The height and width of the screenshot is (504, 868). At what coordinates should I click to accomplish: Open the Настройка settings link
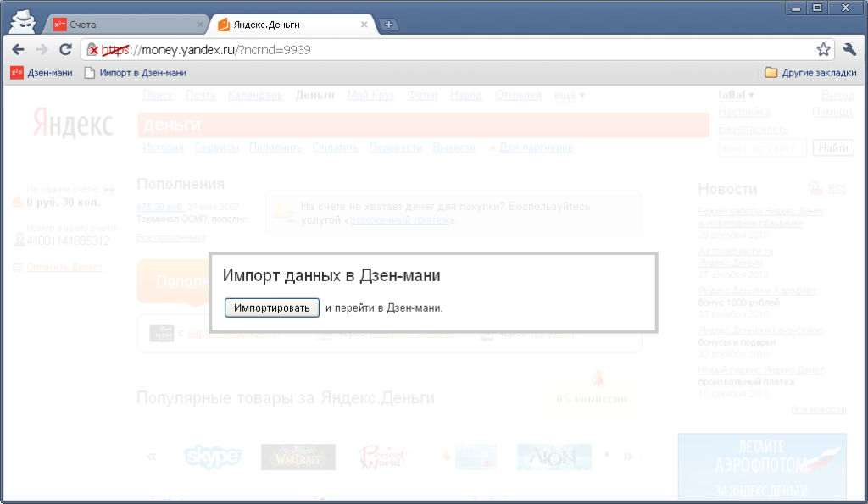[x=744, y=113]
